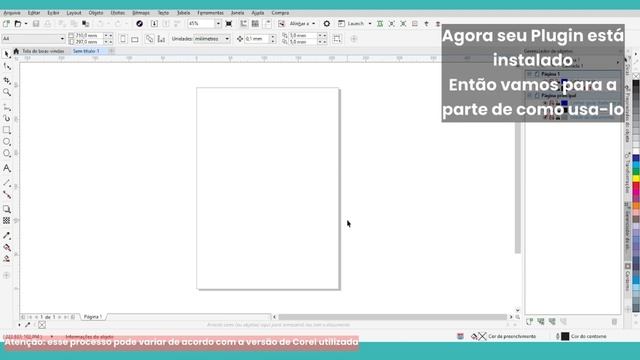Select the Smart Fill tool
640x360 pixels.
point(7,259)
